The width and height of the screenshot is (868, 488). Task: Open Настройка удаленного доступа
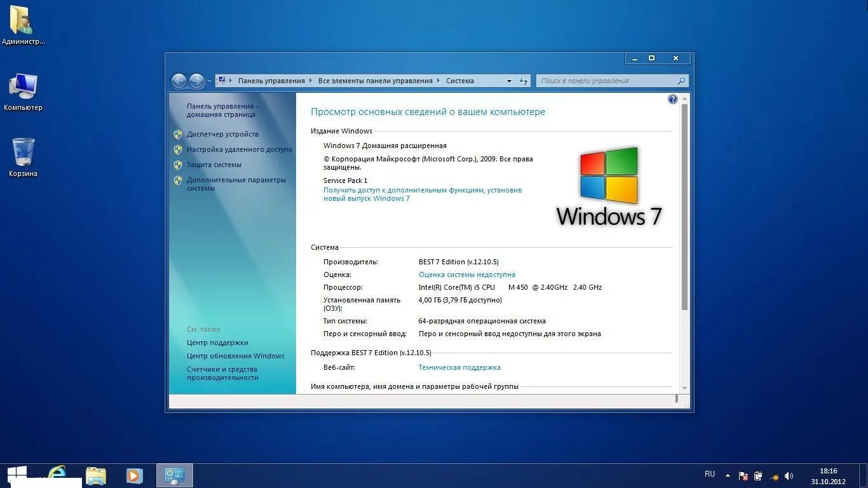coord(239,149)
